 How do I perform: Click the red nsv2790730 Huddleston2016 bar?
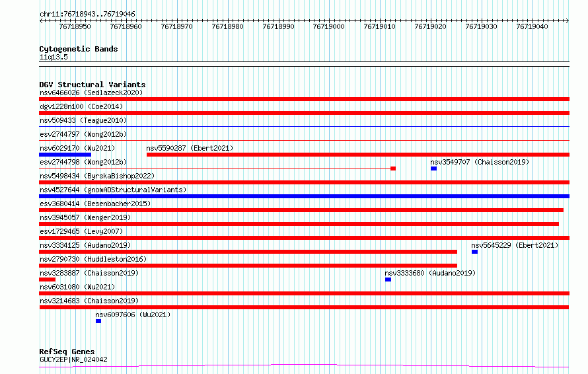click(x=248, y=266)
